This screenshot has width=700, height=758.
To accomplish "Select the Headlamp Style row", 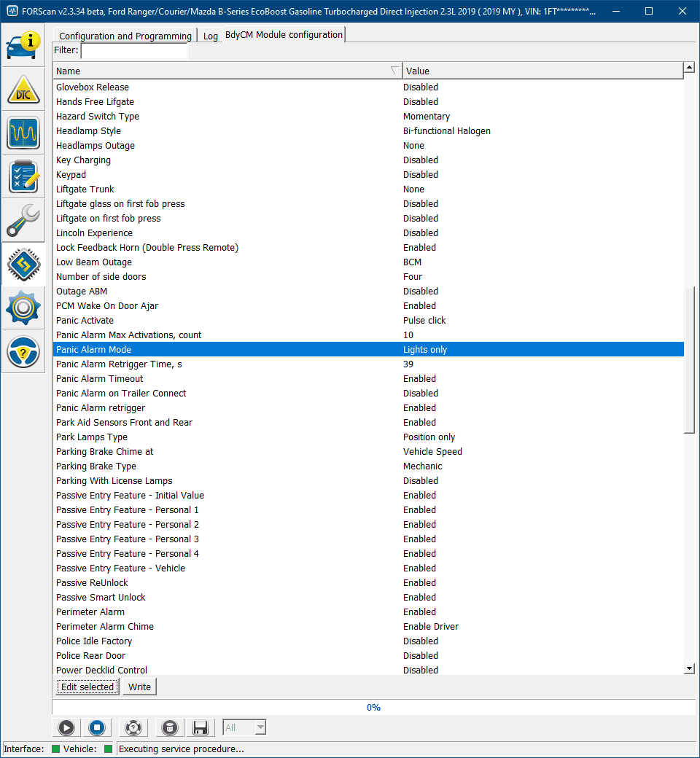I will 368,130.
